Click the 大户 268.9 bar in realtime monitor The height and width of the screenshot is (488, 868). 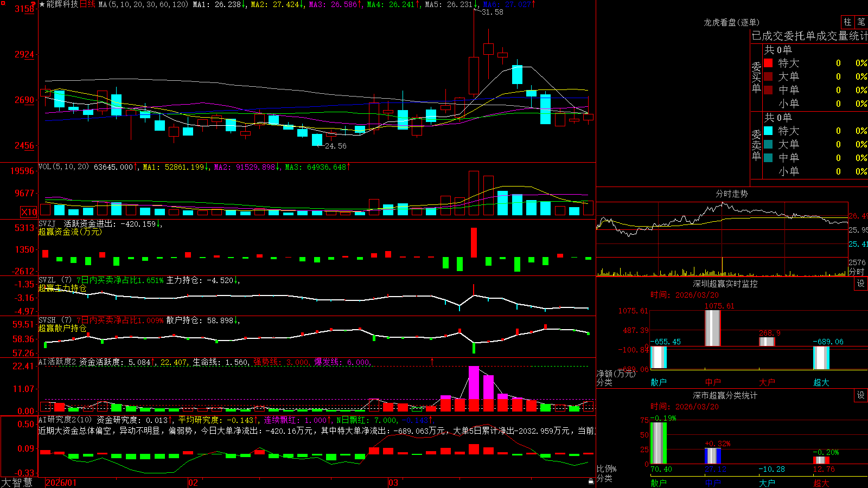tap(767, 342)
